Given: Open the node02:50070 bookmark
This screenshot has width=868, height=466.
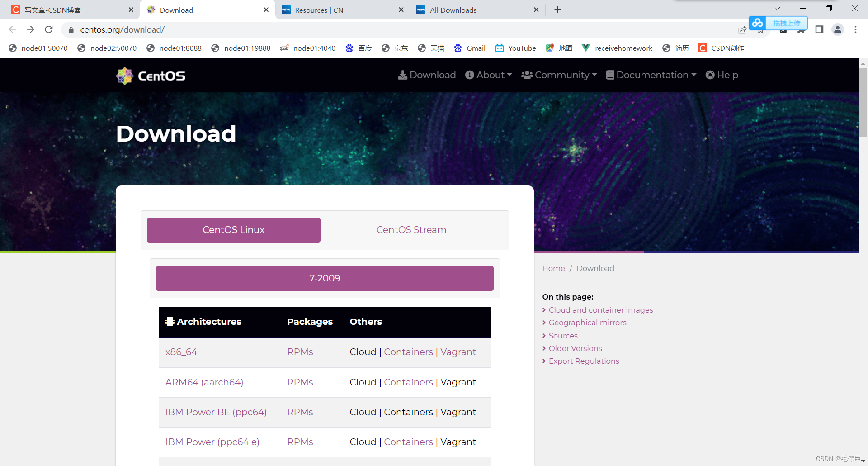Looking at the screenshot, I should coord(107,48).
